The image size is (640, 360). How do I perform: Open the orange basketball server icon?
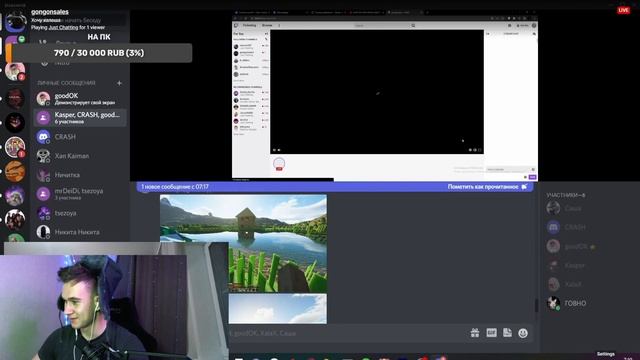click(15, 171)
